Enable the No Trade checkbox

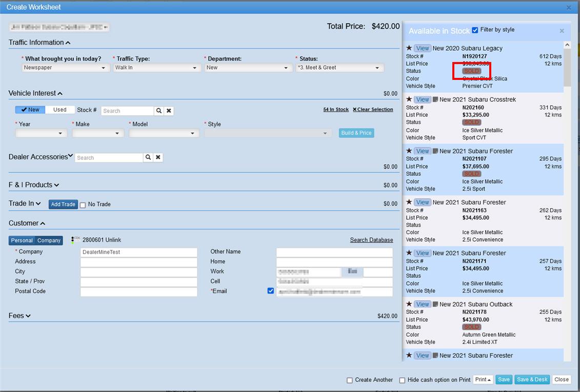click(x=83, y=205)
